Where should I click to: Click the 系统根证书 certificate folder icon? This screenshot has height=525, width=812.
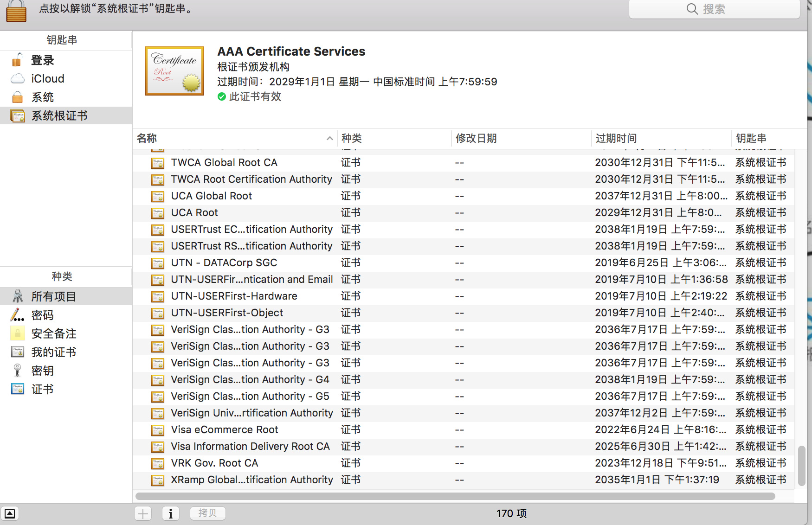[18, 116]
